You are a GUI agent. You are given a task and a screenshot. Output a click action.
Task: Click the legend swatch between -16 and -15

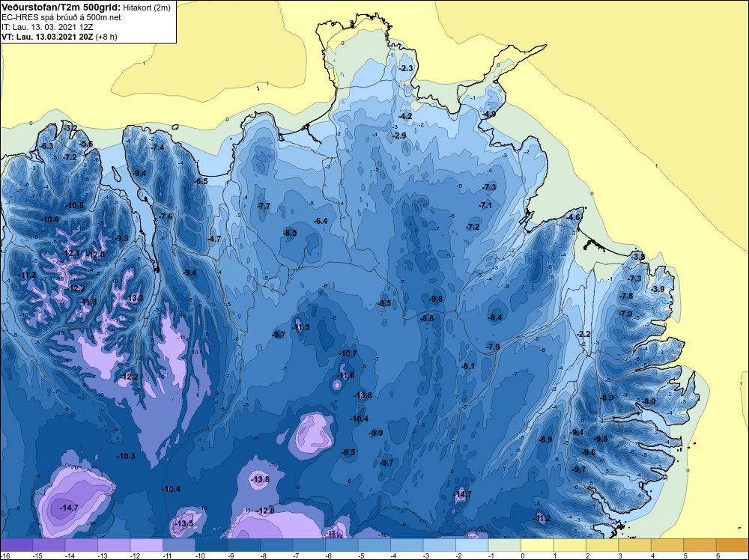click(16, 545)
